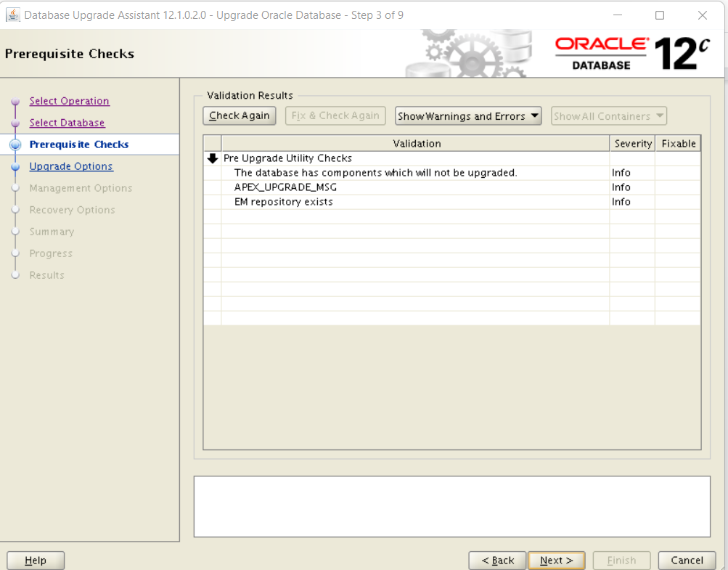Open the Upgrade Options step

(x=71, y=166)
